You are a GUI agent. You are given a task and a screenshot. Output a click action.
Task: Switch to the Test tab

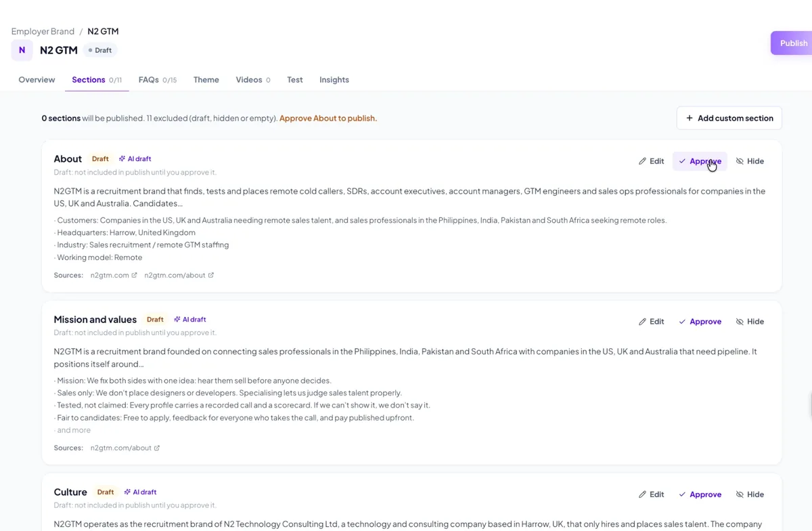point(295,80)
